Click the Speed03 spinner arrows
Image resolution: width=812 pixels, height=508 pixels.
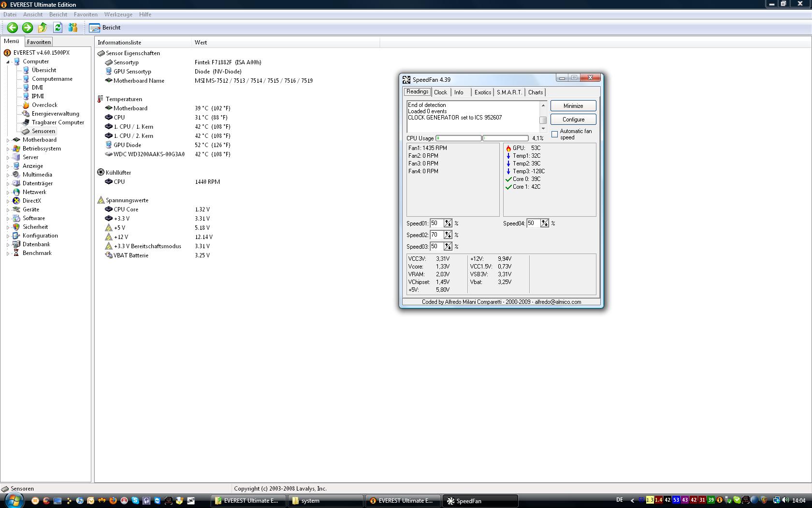(x=448, y=247)
